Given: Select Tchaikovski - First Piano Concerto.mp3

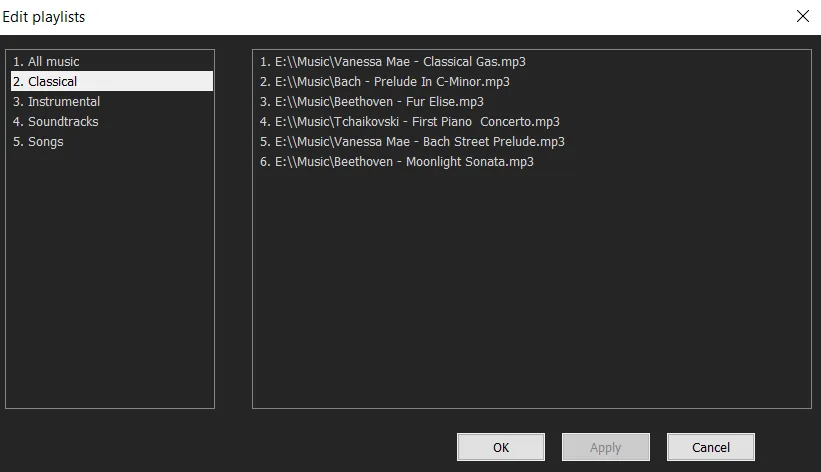Looking at the screenshot, I should pos(409,121).
